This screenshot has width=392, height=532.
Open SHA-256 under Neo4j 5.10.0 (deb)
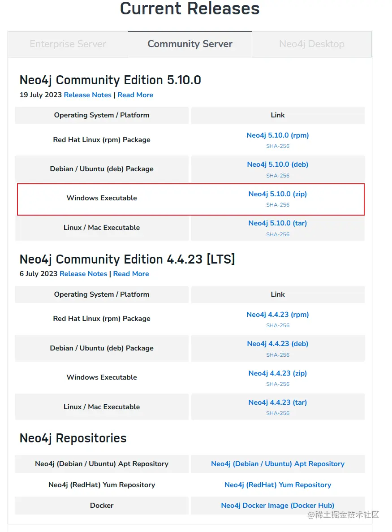(278, 176)
